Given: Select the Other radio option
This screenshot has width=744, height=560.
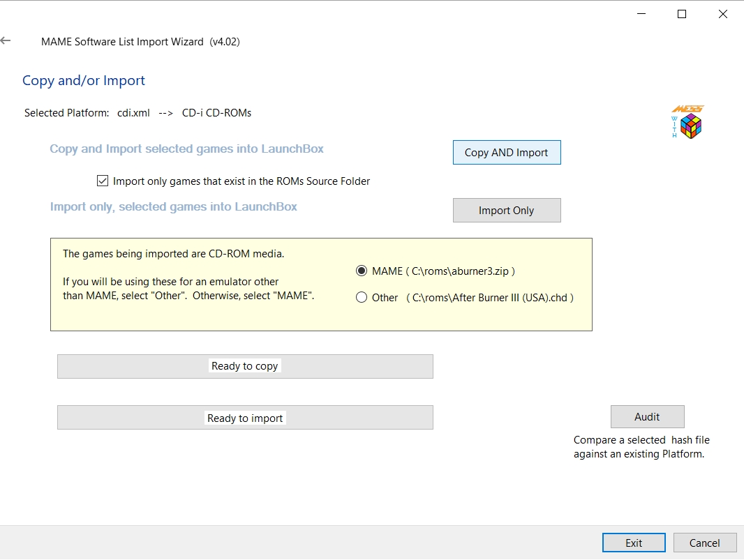Looking at the screenshot, I should (x=362, y=297).
